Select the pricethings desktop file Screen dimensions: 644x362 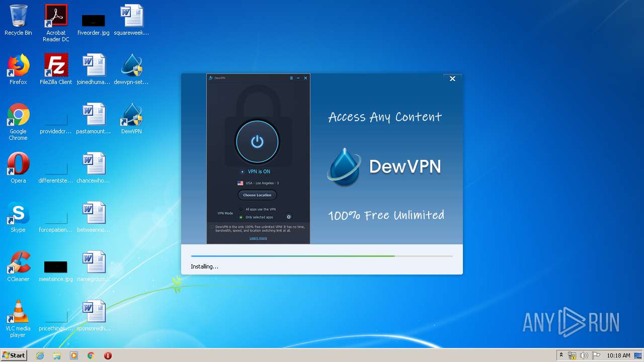pyautogui.click(x=56, y=321)
